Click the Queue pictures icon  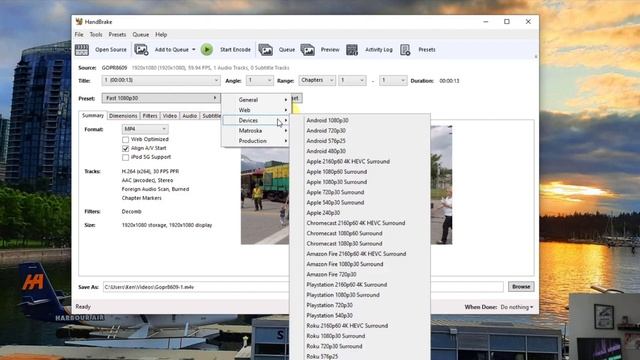pos(265,50)
